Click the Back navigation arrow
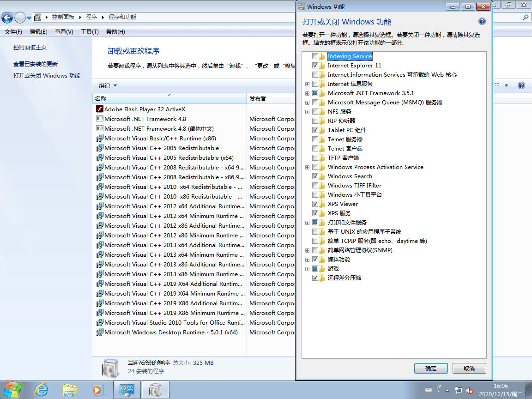Viewport: 532px width, 399px height. 7,17
